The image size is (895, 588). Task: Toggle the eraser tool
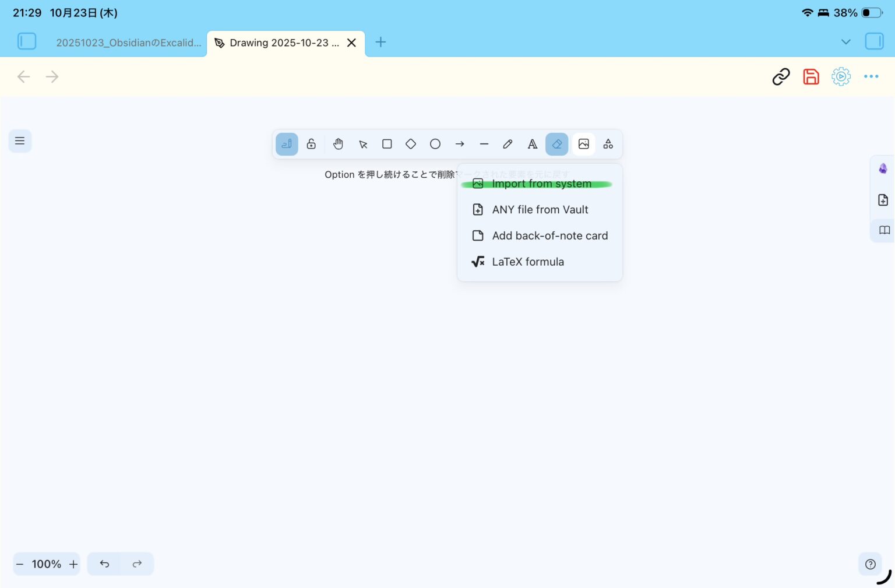[557, 144]
